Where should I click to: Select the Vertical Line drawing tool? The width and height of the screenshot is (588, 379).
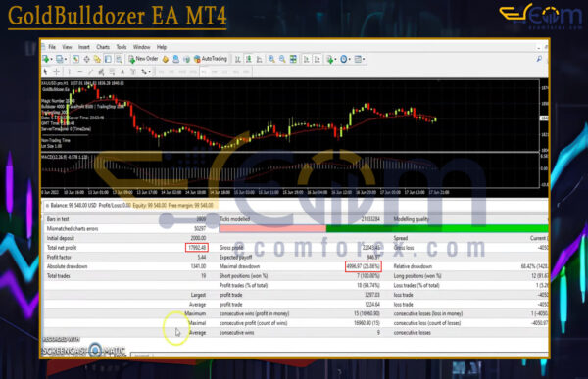click(70, 71)
